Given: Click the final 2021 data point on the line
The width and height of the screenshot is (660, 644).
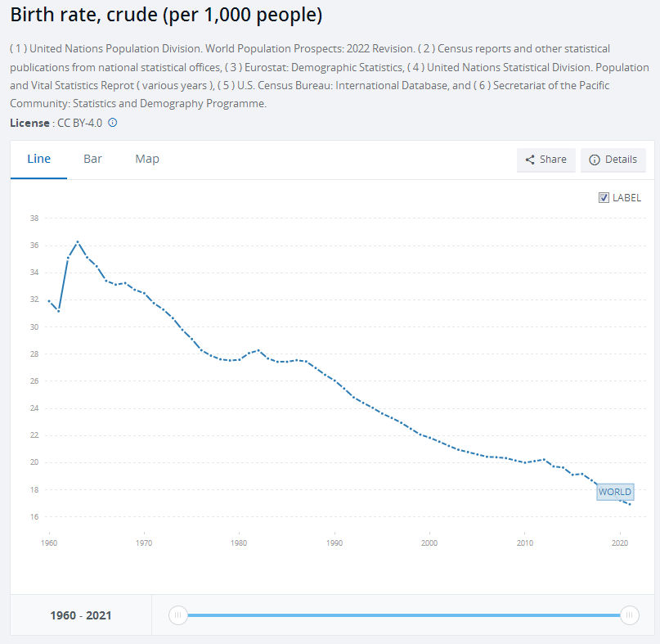Looking at the screenshot, I should 630,504.
